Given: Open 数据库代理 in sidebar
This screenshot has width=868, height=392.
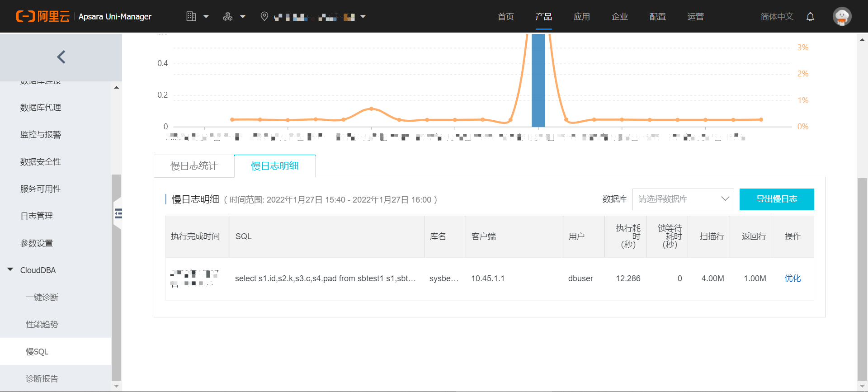Looking at the screenshot, I should click(x=41, y=108).
